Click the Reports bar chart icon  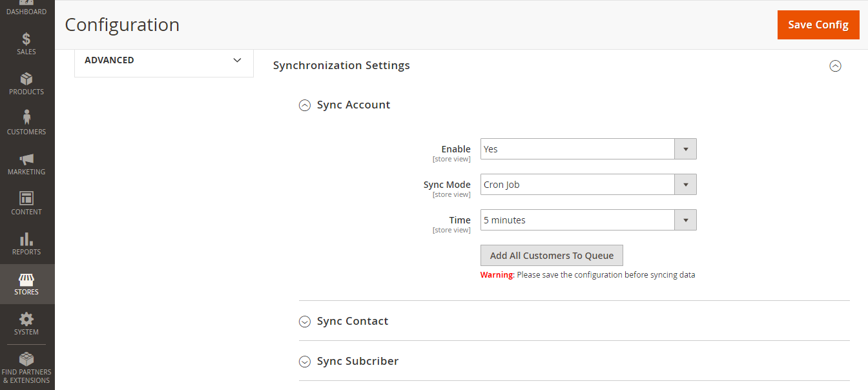point(26,240)
